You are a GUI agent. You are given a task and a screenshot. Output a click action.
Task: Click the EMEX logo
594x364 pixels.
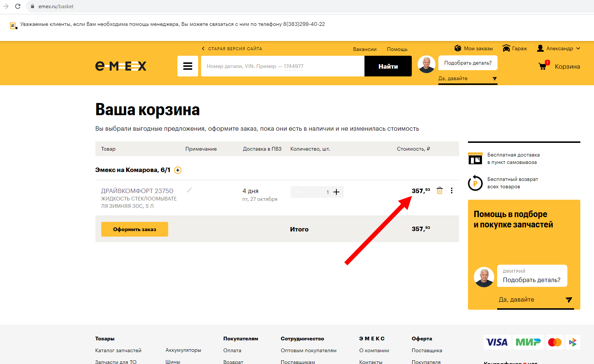pos(121,66)
